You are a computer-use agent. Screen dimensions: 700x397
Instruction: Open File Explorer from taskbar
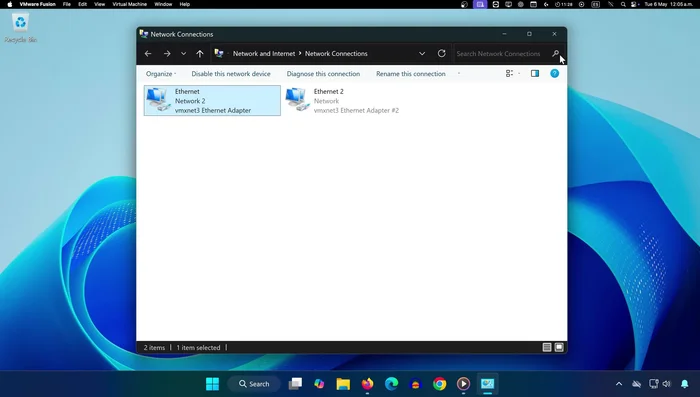click(x=343, y=384)
